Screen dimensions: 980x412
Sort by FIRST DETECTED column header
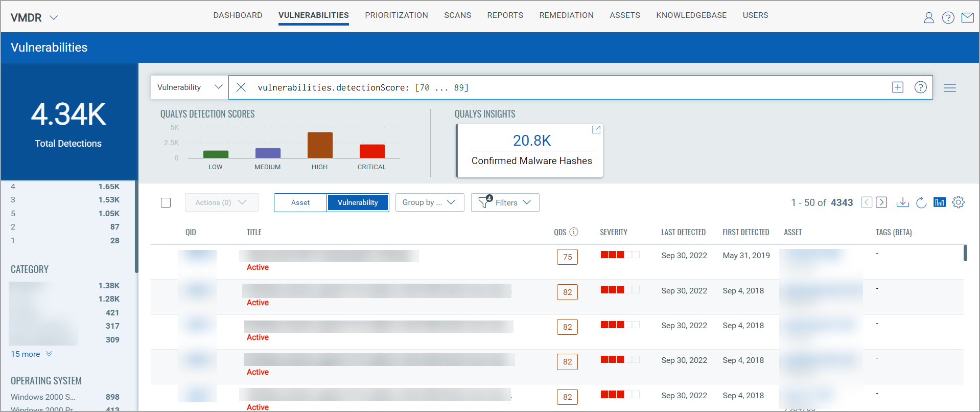click(745, 232)
